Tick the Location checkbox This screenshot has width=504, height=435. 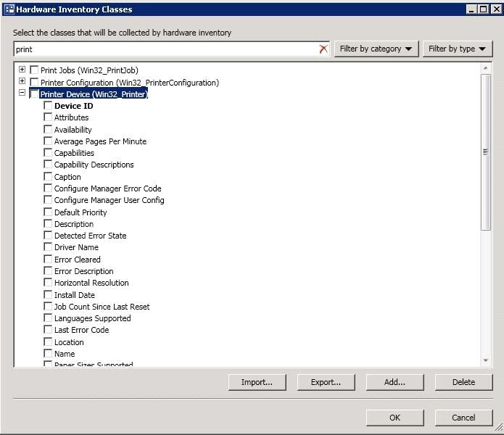pos(48,341)
